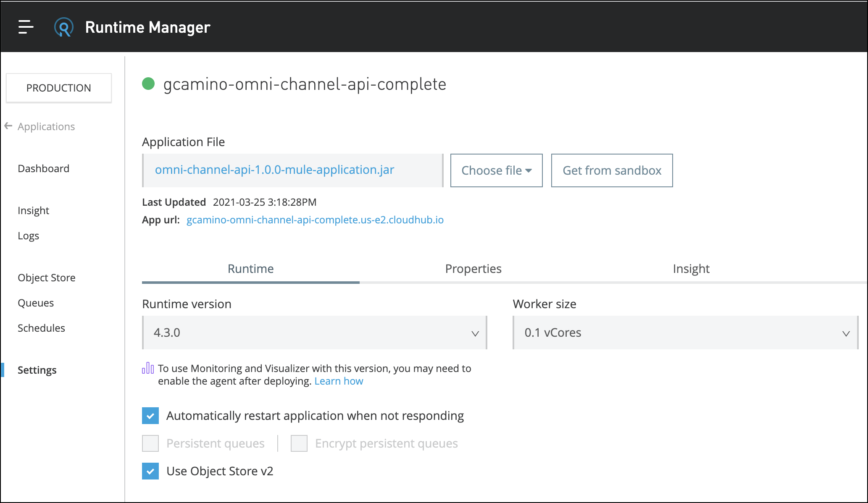
Task: Click Get from sandbox button
Action: 612,170
